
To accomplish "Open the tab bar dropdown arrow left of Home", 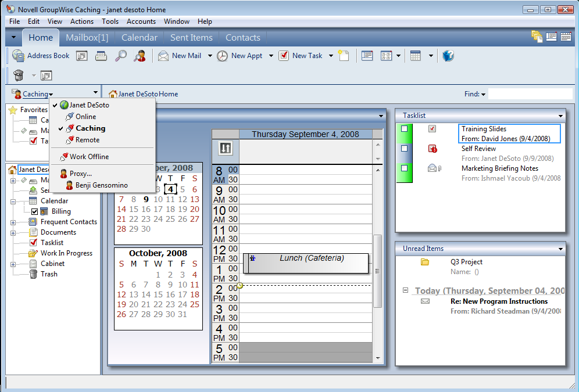I will click(x=13, y=37).
